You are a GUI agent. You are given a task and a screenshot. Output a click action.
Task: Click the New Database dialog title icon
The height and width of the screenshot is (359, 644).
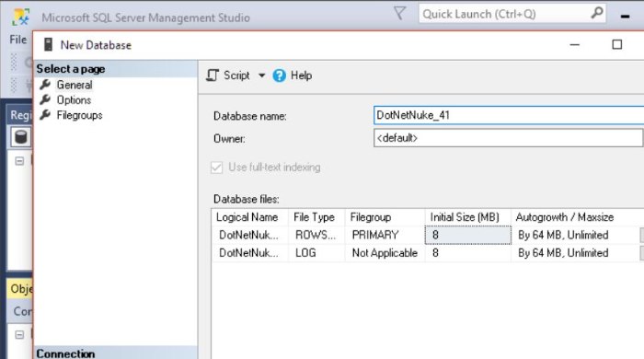click(48, 44)
